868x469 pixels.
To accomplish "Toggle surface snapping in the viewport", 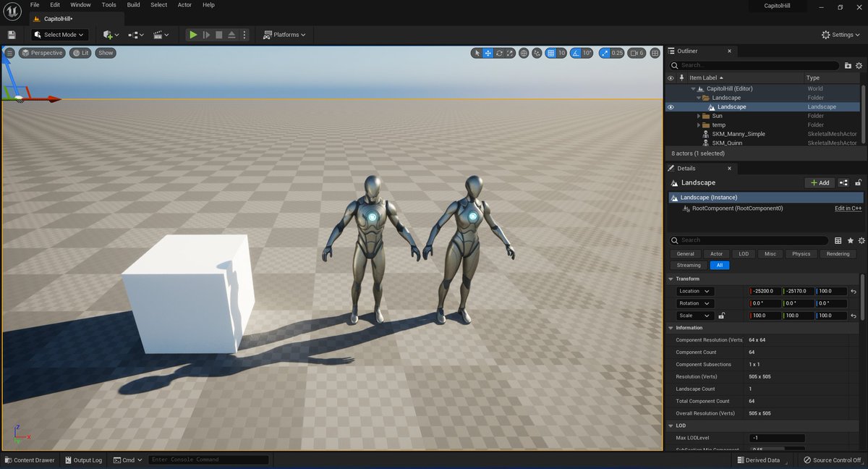I will point(537,53).
